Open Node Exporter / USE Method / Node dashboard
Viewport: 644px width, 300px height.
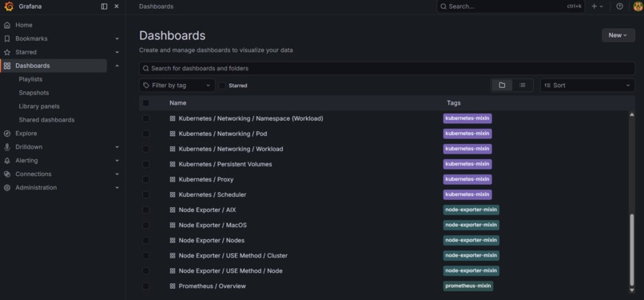click(x=230, y=271)
